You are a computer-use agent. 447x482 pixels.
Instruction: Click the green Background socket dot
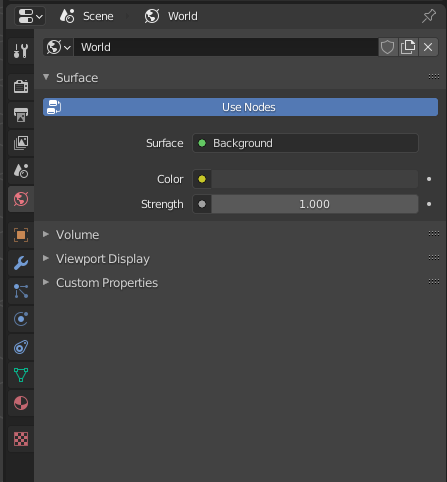click(x=202, y=143)
